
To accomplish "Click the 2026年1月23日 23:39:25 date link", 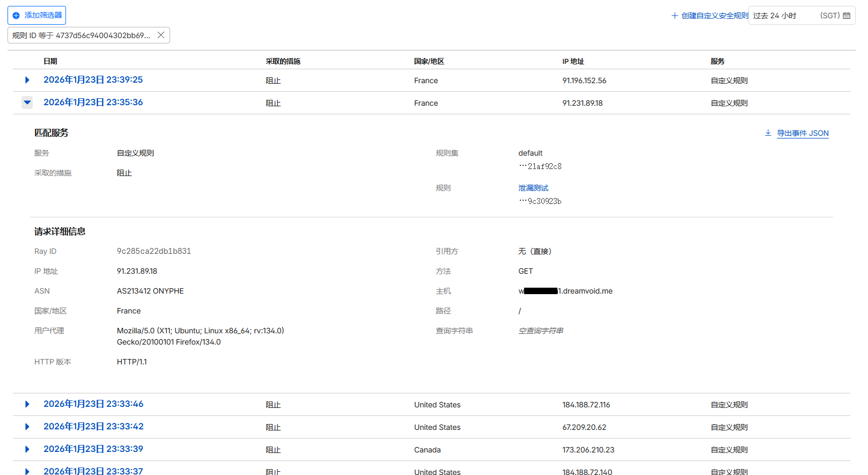I will click(x=93, y=80).
